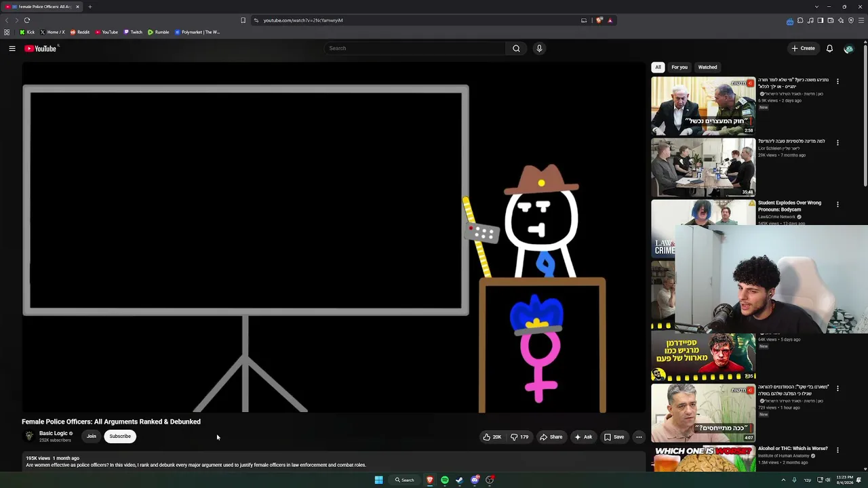Open the YouTube account avatar menu
The width and height of the screenshot is (868, 488).
pos(848,49)
